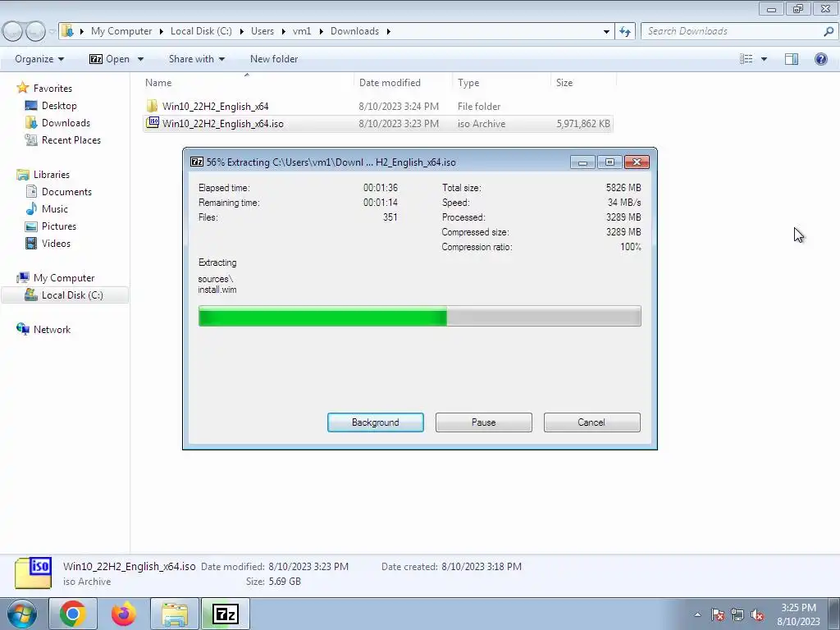Sort by Date modified column
Image resolution: width=840 pixels, height=630 pixels.
[390, 83]
